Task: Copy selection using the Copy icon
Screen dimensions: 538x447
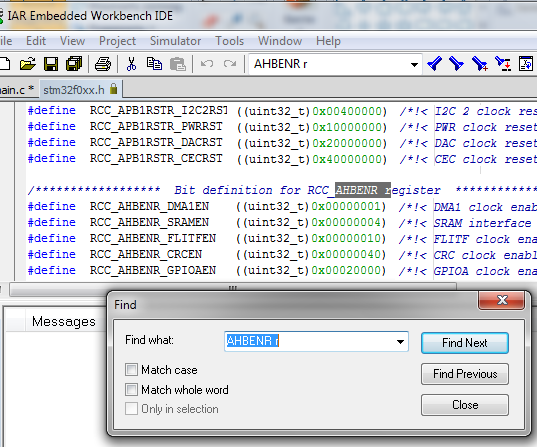Action: (x=154, y=64)
